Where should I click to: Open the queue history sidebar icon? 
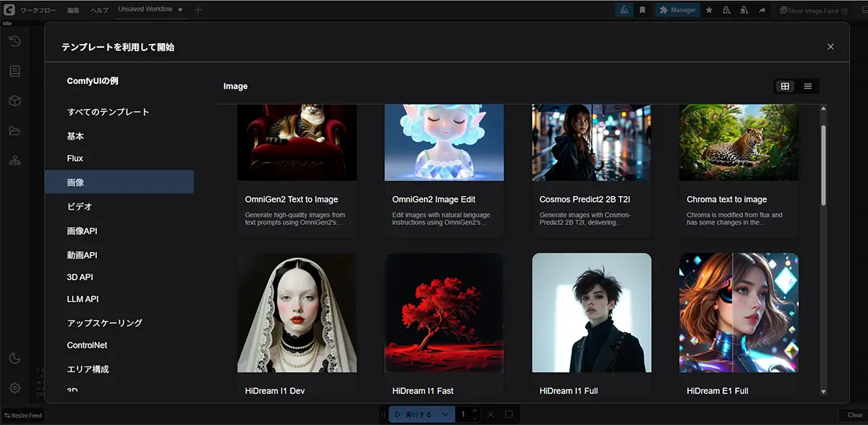pos(14,41)
